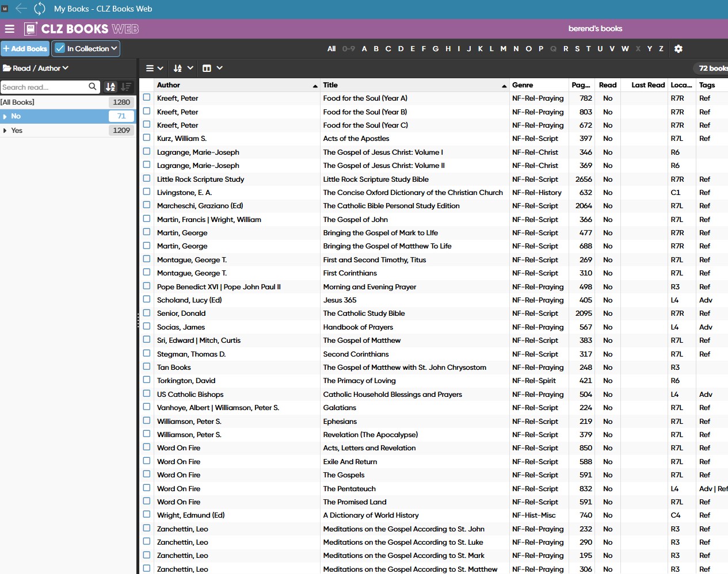
Task: Open the columns layout dropdown
Action: (x=212, y=68)
